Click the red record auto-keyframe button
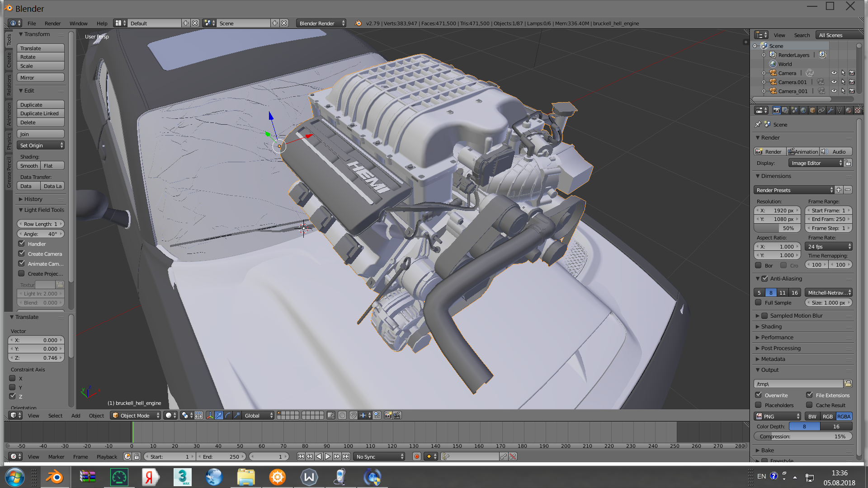 (x=417, y=456)
